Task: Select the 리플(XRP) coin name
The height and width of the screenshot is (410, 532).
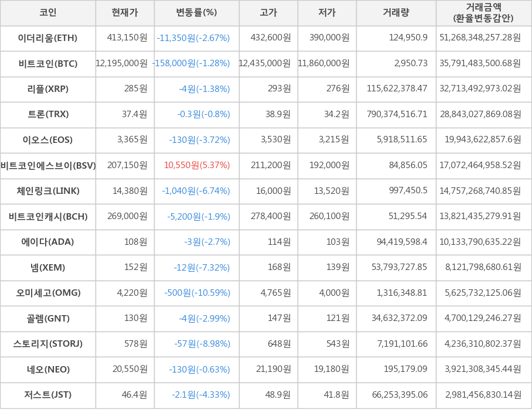Action: [x=48, y=89]
